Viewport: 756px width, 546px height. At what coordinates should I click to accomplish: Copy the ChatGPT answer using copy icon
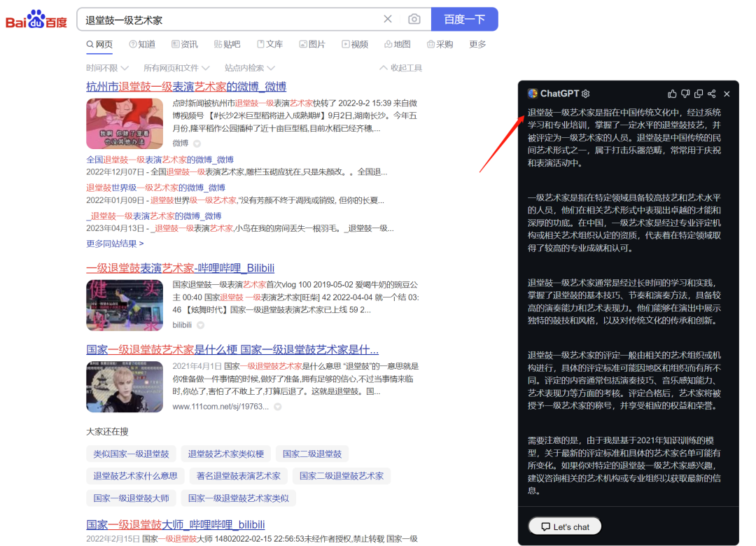click(699, 94)
